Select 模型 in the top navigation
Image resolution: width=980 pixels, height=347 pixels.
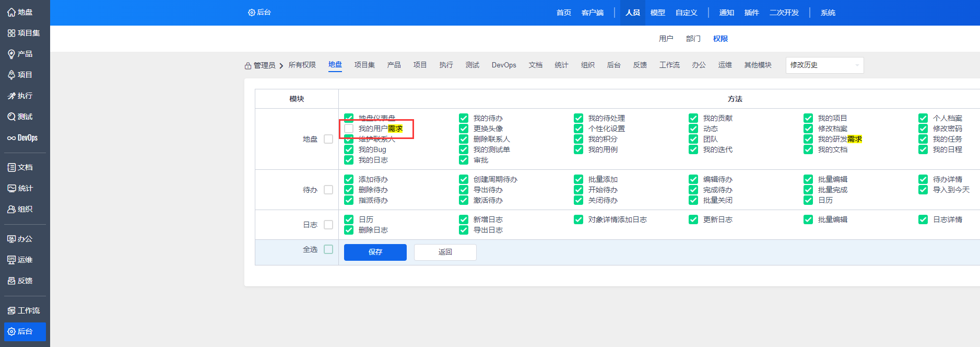click(x=657, y=13)
